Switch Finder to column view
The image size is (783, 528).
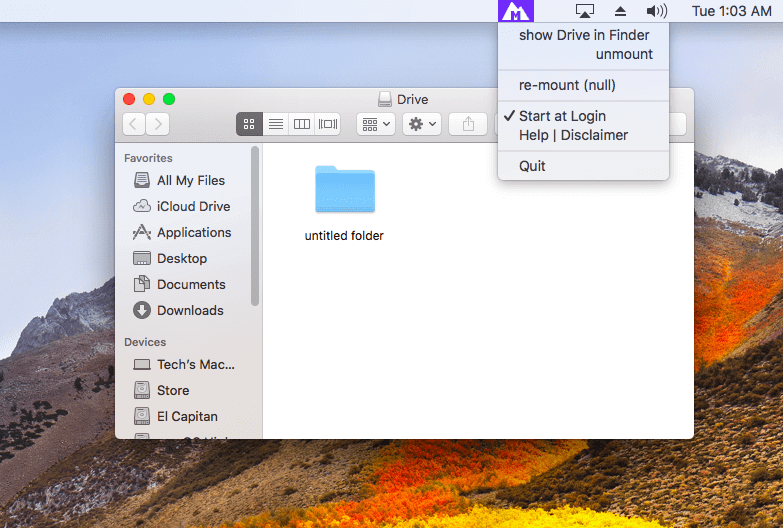[302, 124]
